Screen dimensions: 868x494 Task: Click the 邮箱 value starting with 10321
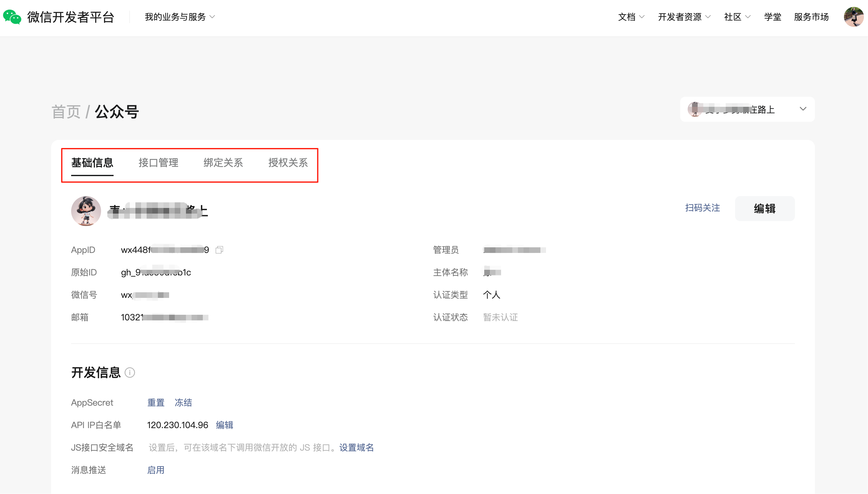[165, 318]
